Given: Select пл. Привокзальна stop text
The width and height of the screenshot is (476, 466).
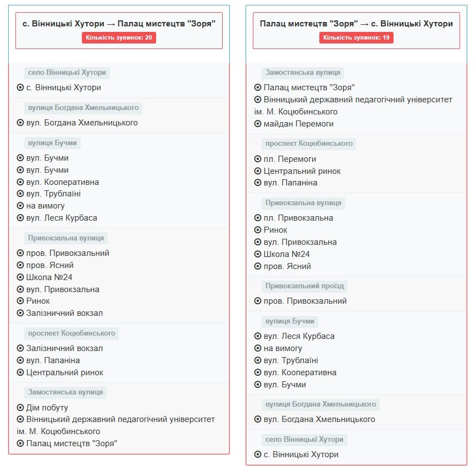Looking at the screenshot, I should pyautogui.click(x=298, y=218).
